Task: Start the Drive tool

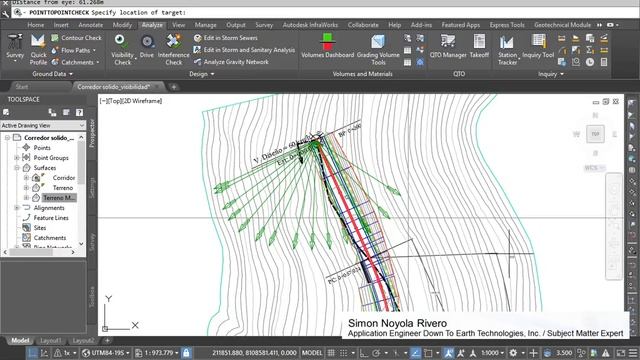Action: tap(147, 46)
